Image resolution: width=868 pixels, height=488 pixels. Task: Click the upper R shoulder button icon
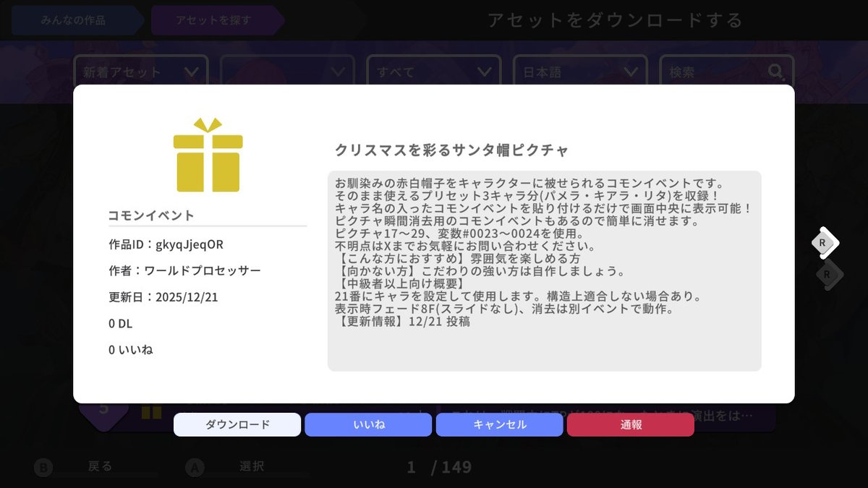point(825,242)
